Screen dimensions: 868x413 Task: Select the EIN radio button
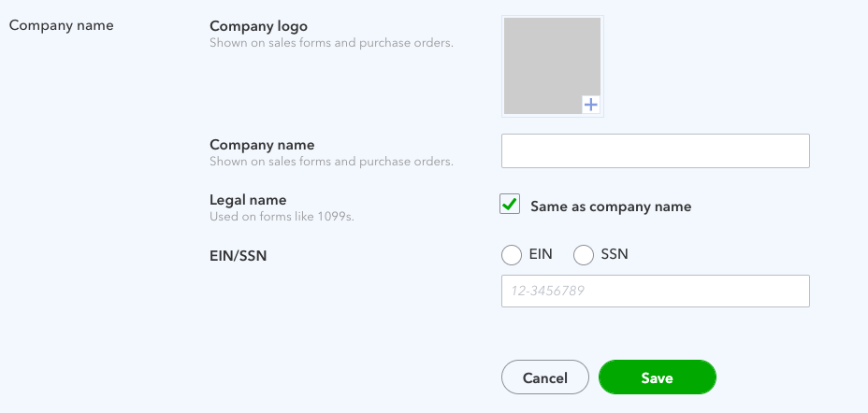(512, 255)
